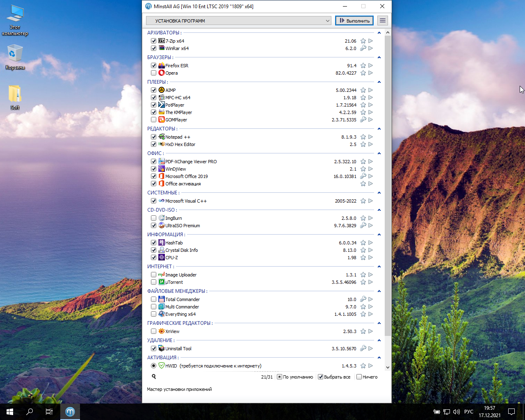This screenshot has width=525, height=420.
Task: Toggle the По умолчанию option
Action: 279,377
